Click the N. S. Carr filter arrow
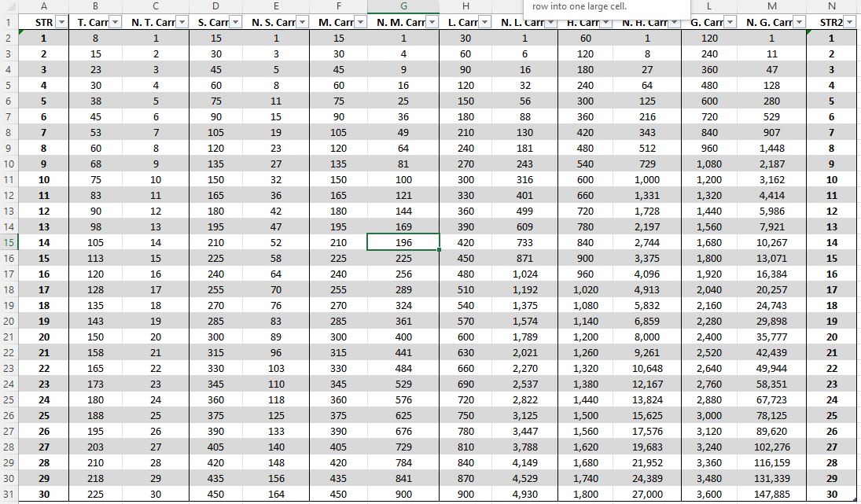Viewport: 861px width, 504px height. point(302,23)
